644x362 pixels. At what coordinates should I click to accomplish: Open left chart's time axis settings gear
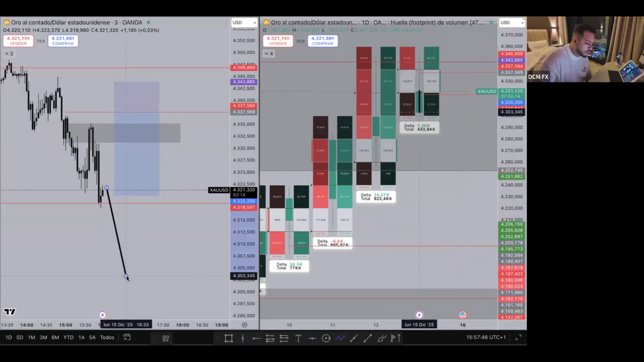[244, 325]
